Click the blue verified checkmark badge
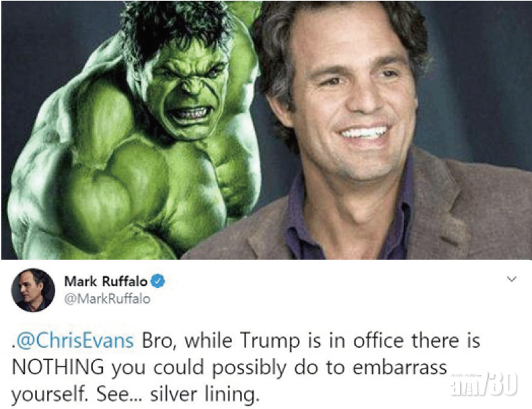532x409 pixels. click(x=157, y=281)
